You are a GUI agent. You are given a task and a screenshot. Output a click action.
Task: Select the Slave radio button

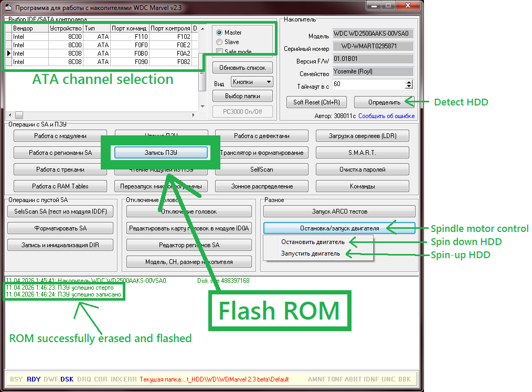click(219, 42)
